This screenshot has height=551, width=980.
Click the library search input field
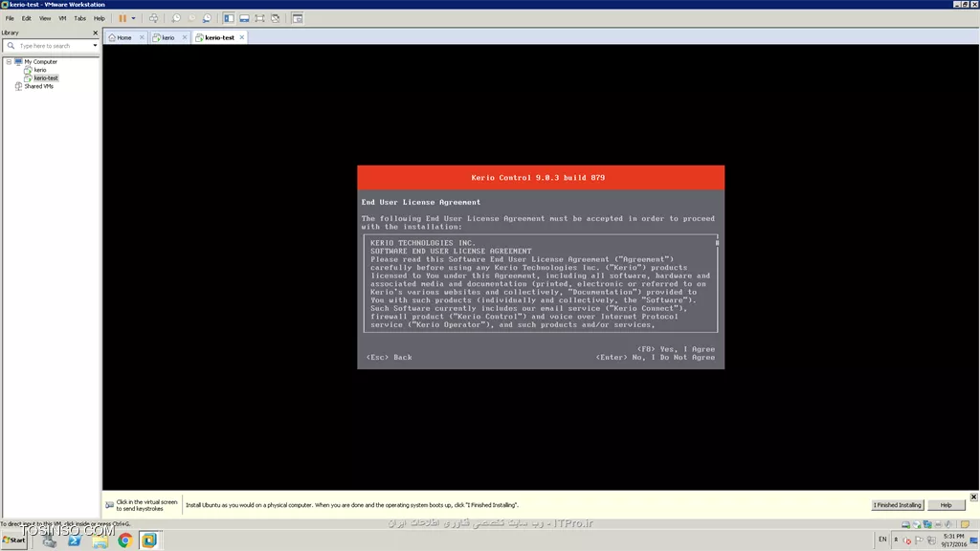coord(49,46)
